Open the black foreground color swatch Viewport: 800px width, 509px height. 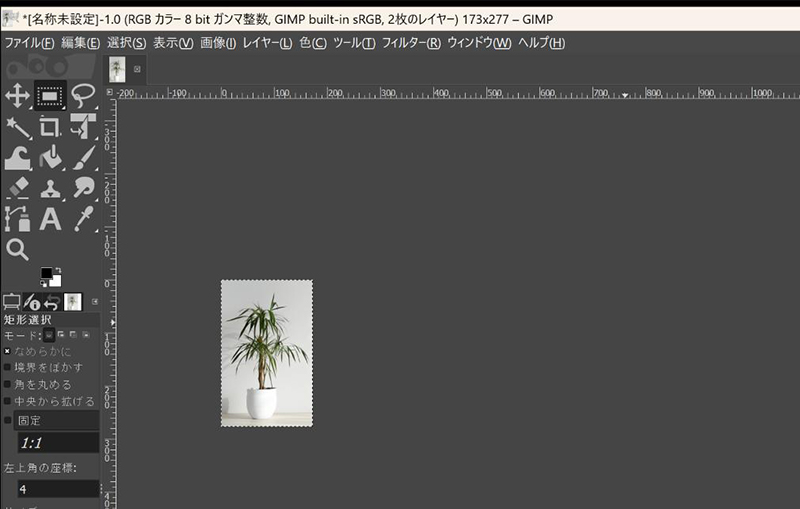(46, 273)
